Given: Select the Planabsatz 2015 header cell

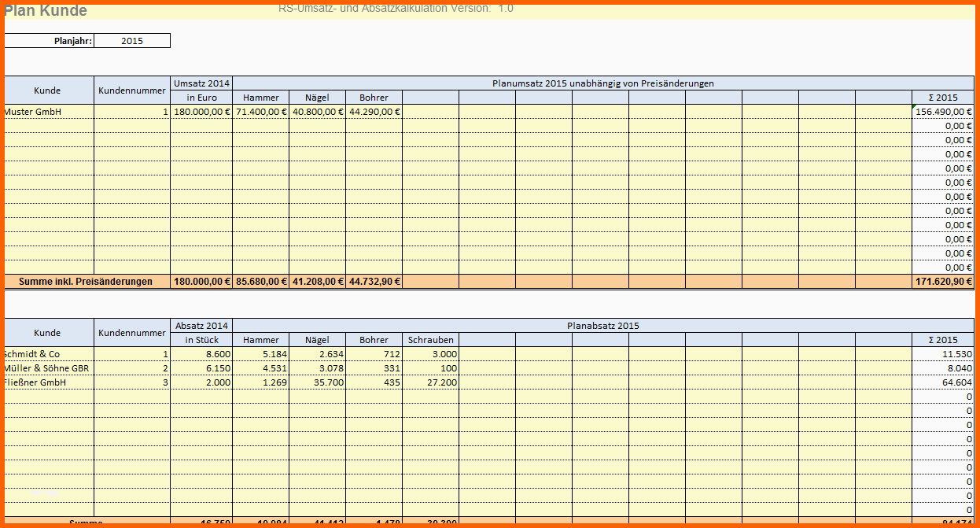Looking at the screenshot, I should 603,326.
